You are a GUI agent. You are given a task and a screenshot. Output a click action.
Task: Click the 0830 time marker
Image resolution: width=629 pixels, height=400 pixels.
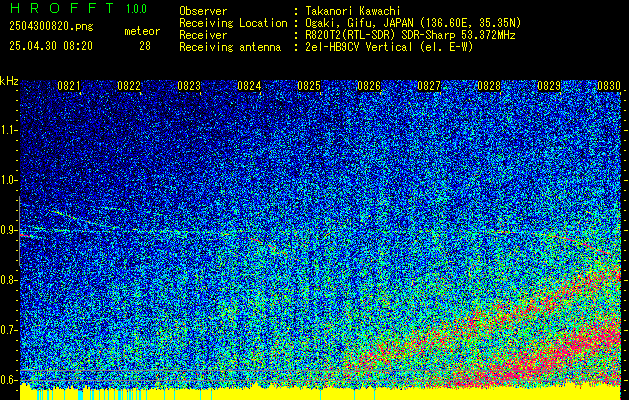609,86
